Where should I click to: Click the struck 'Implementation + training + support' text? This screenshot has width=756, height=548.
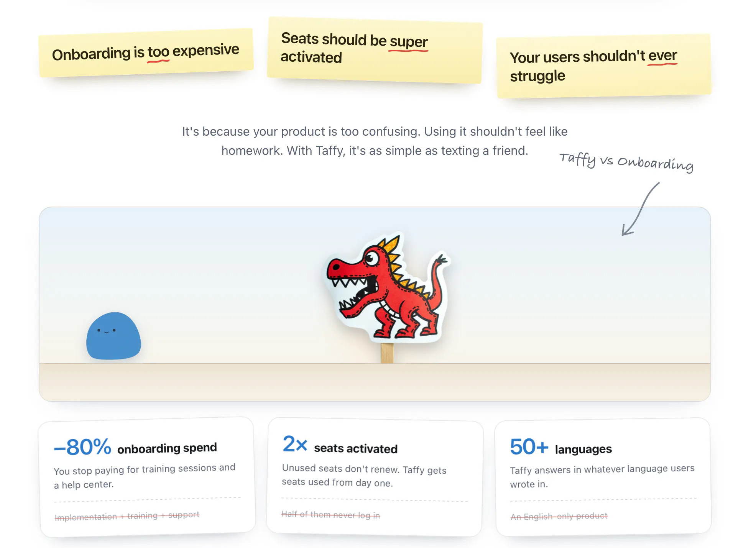click(x=127, y=516)
